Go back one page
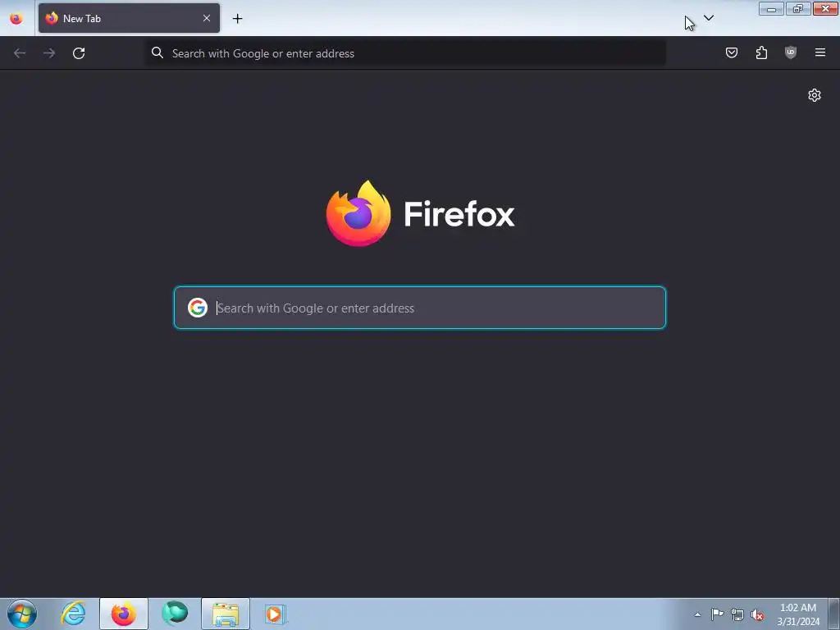Image resolution: width=840 pixels, height=630 pixels. [x=20, y=53]
